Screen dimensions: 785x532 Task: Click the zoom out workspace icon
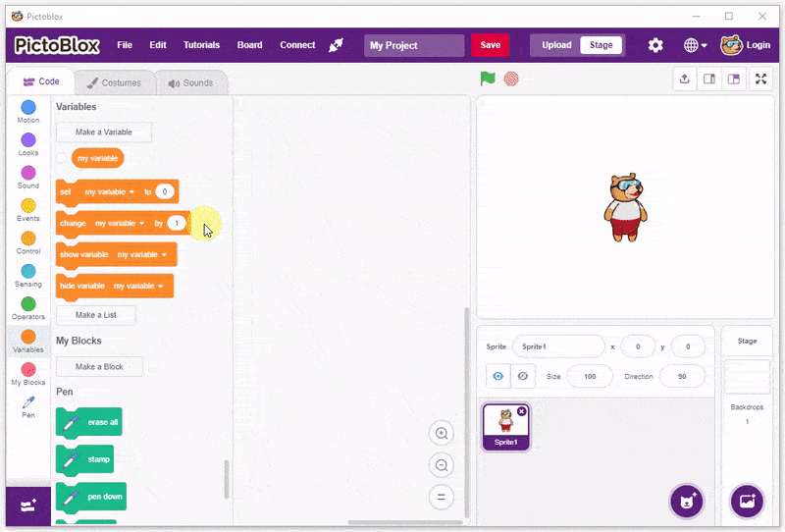point(442,465)
